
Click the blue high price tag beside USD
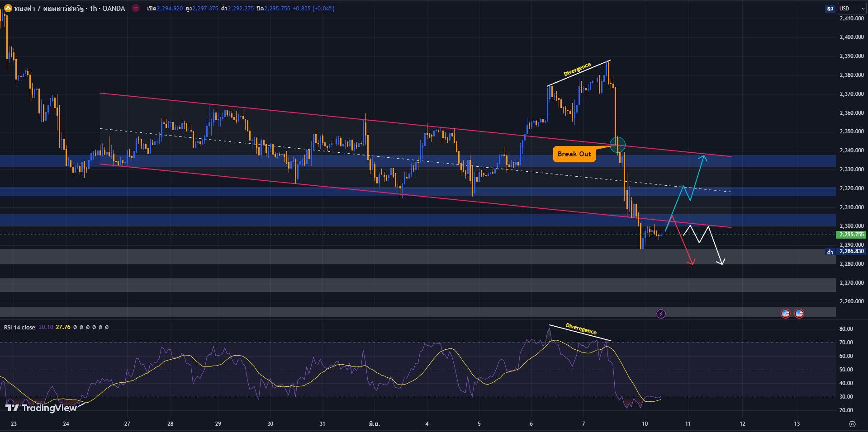click(830, 9)
